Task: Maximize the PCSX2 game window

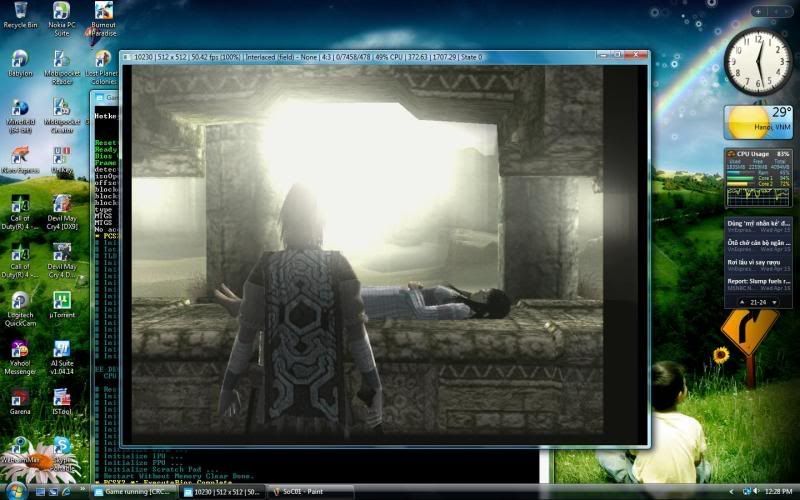Action: (617, 55)
